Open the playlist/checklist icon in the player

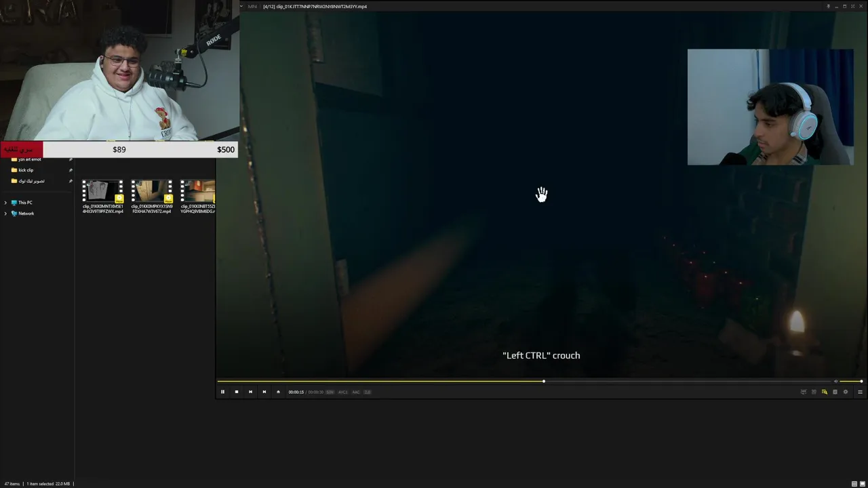coord(835,392)
